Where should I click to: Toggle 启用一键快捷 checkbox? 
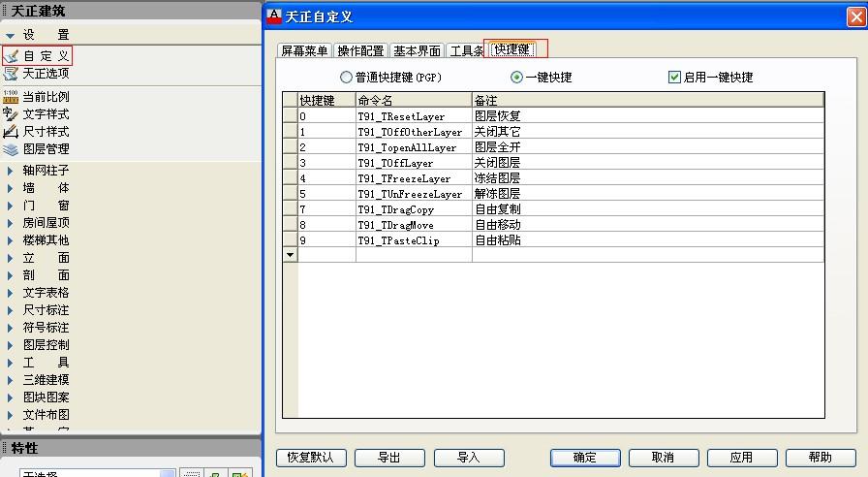(674, 77)
